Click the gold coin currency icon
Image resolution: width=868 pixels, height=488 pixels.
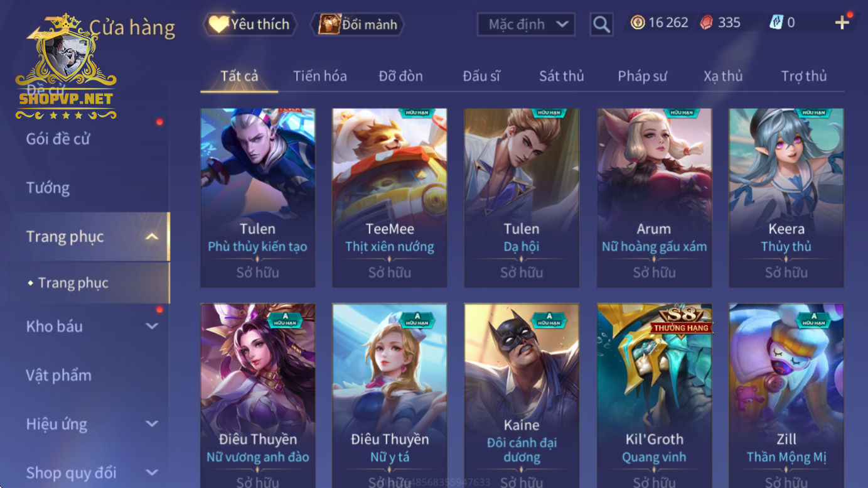[x=638, y=23]
